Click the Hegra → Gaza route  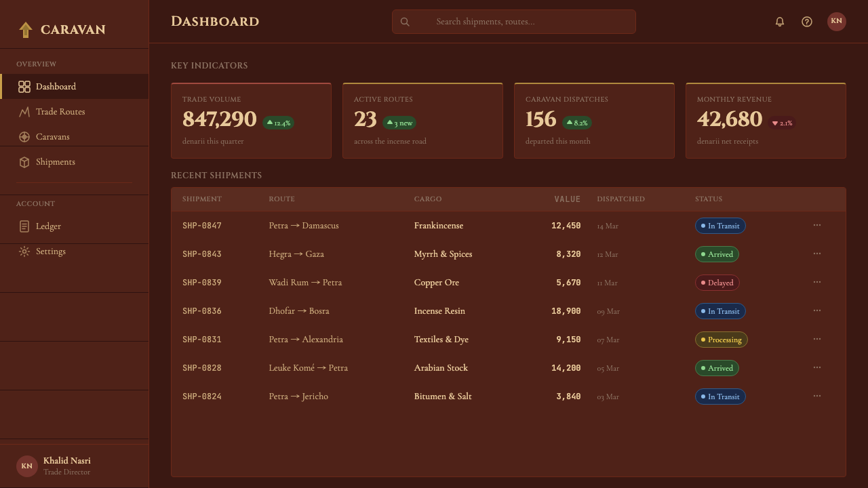coord(296,254)
